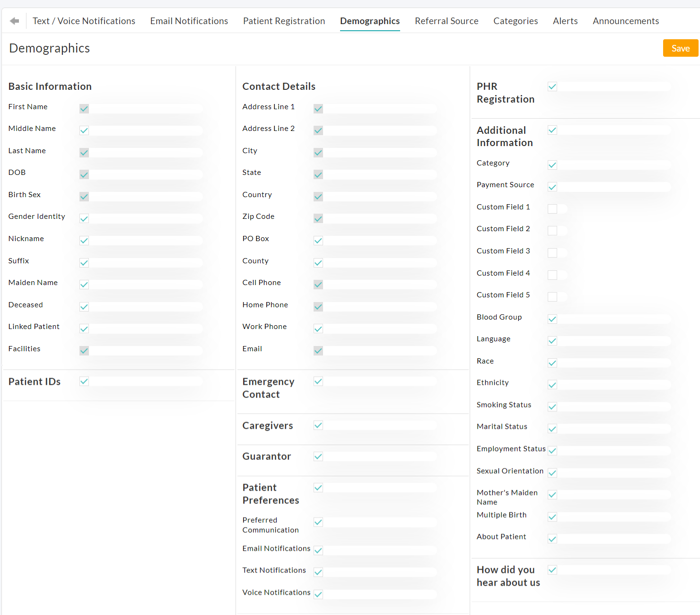The width and height of the screenshot is (700, 615).
Task: Uncheck the Voice Notifications preference checkbox
Action: click(x=318, y=594)
